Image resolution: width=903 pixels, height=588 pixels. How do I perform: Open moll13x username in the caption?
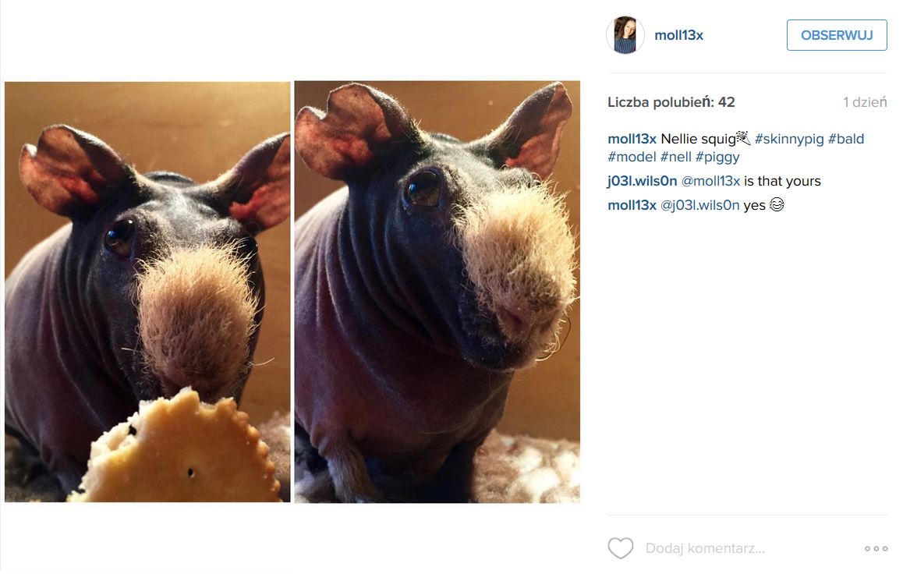(632, 139)
